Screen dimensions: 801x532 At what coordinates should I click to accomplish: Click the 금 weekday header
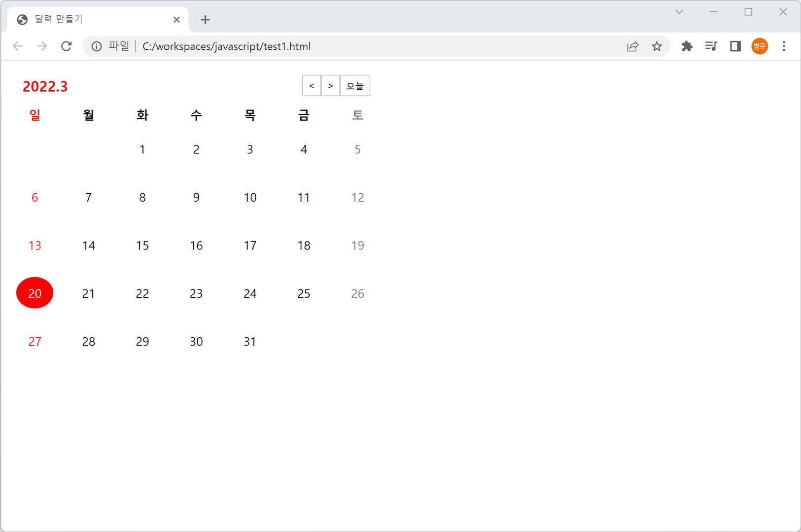(304, 115)
